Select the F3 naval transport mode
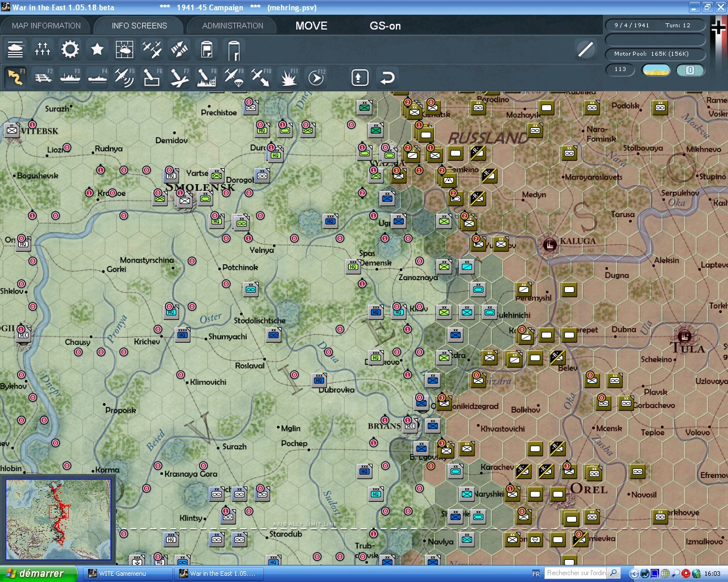Viewport: 728px width, 582px height. click(x=70, y=77)
